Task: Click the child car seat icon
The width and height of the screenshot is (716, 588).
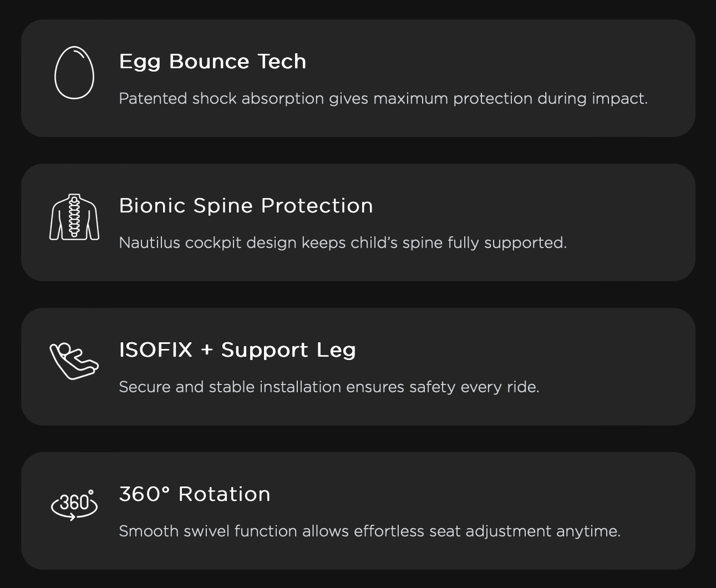Action: (x=74, y=361)
